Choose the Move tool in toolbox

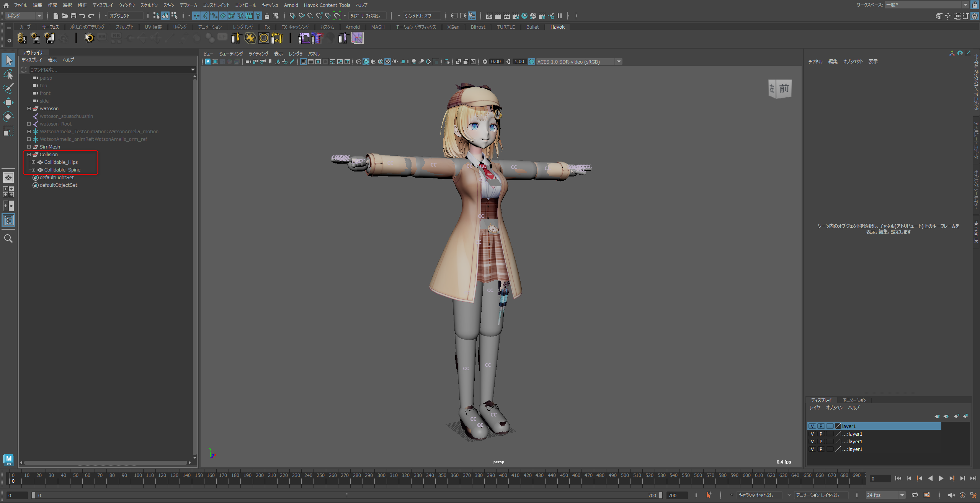tap(8, 103)
